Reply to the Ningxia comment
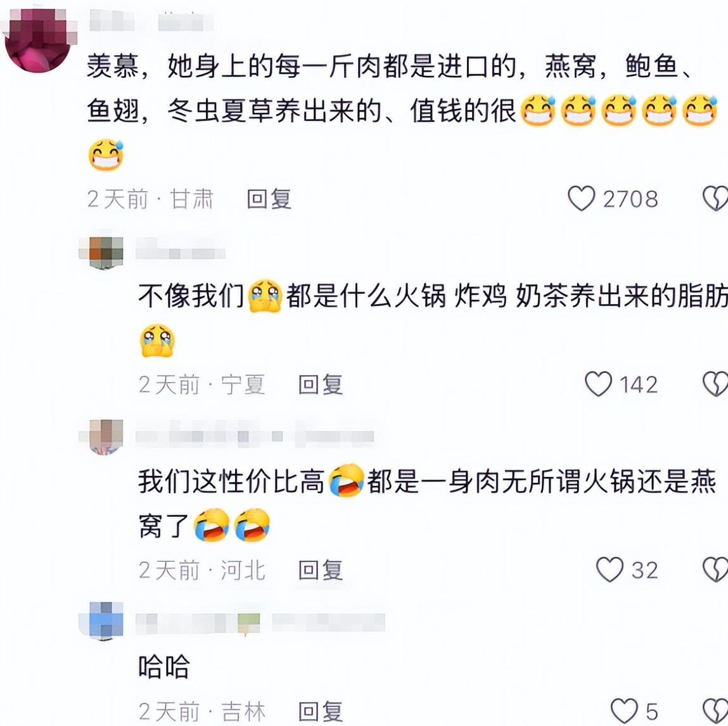The image size is (728, 726). 321,385
